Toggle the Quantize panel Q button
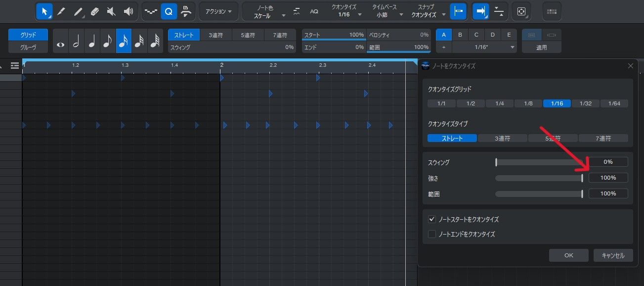644x286 pixels. [169, 11]
